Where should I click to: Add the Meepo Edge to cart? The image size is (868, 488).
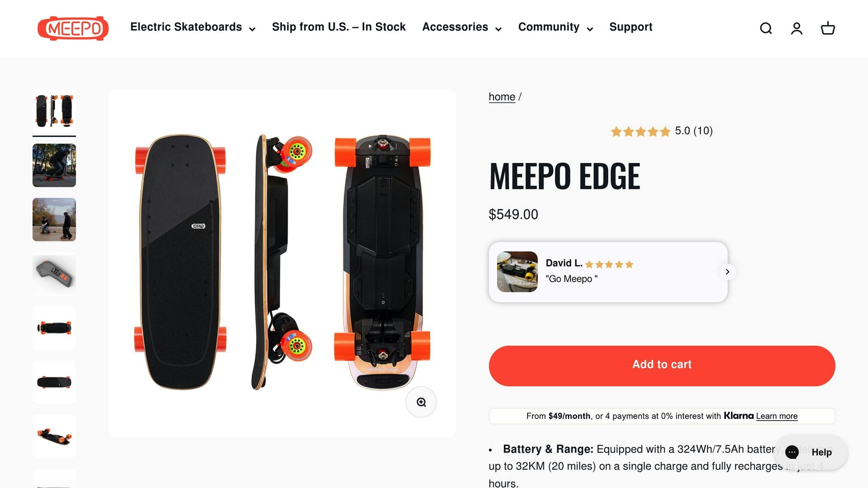point(661,365)
